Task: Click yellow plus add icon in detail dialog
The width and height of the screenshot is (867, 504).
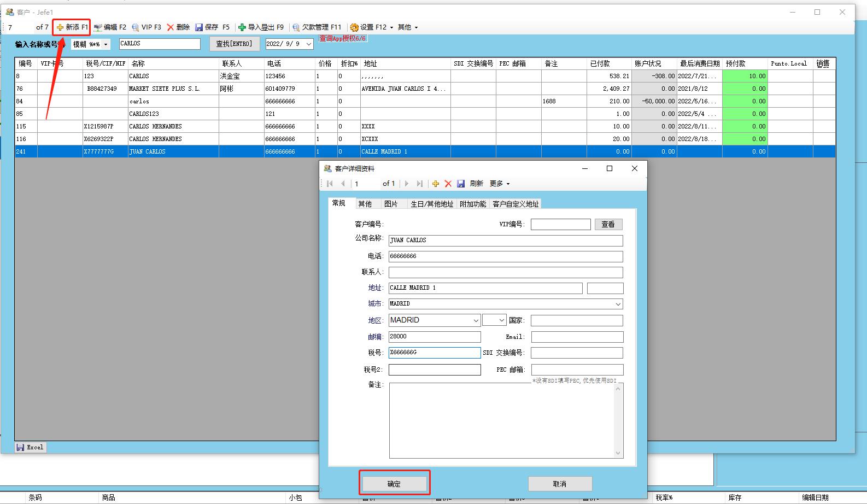Action: click(436, 184)
